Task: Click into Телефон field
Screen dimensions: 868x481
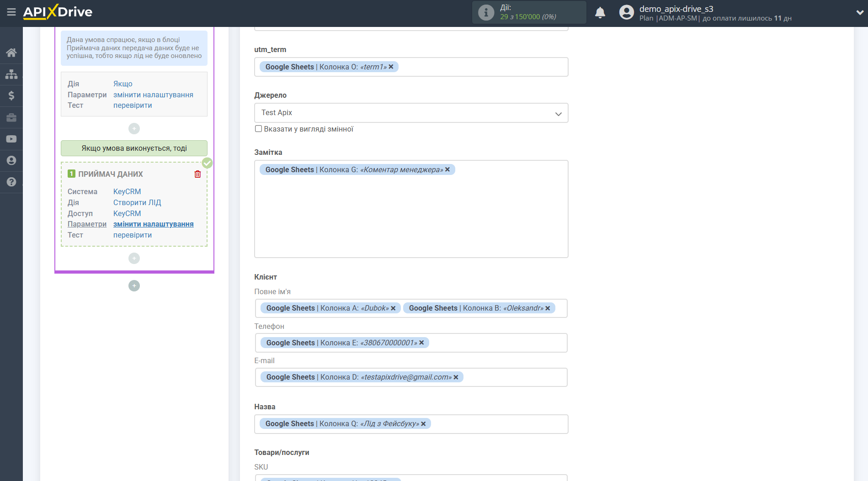Action: coord(411,343)
